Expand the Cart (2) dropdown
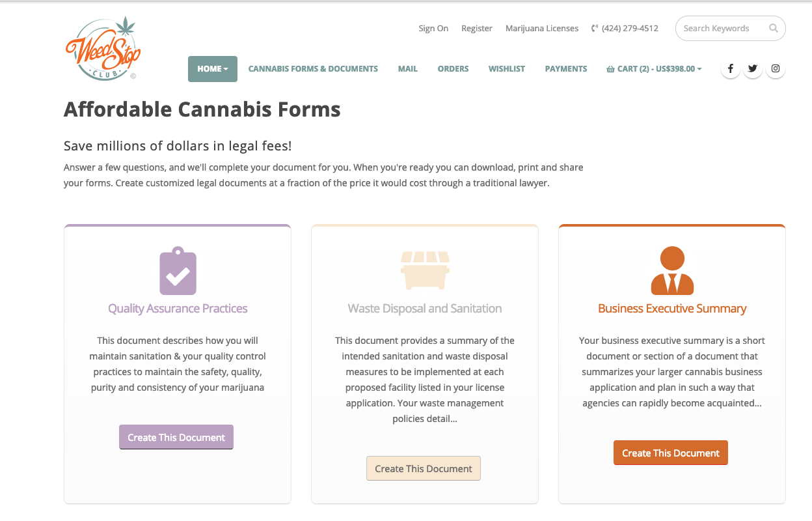This screenshot has height=521, width=812. [654, 69]
